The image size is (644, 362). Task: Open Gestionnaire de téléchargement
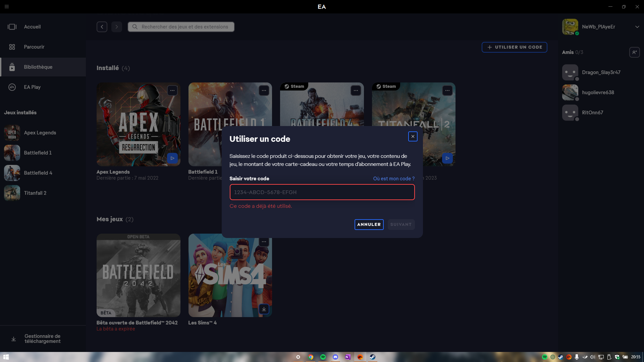click(x=42, y=339)
